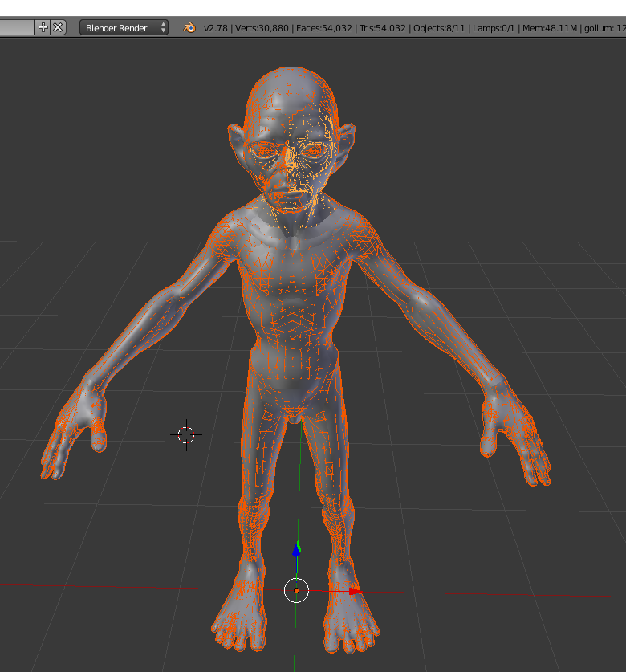
Task: Click the Objects:8/11 statistic
Action: click(x=439, y=28)
